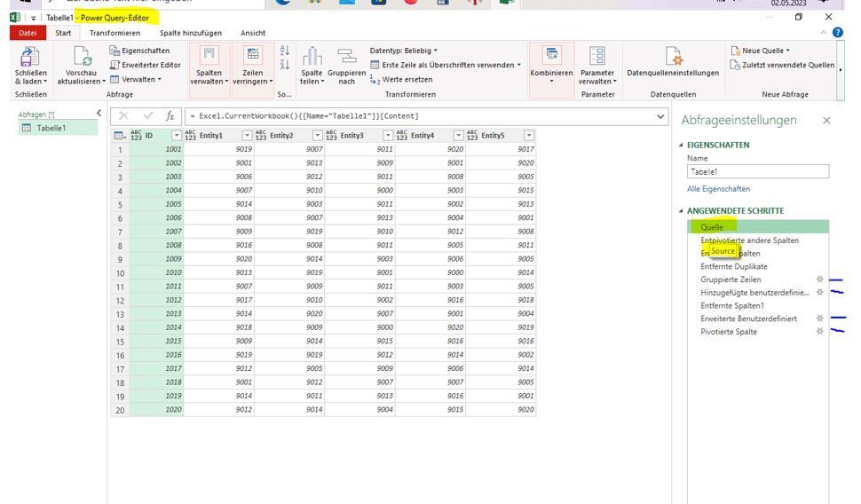Click the Spalte teilen icon
Viewport: 861px width, 504px height.
pyautogui.click(x=312, y=56)
